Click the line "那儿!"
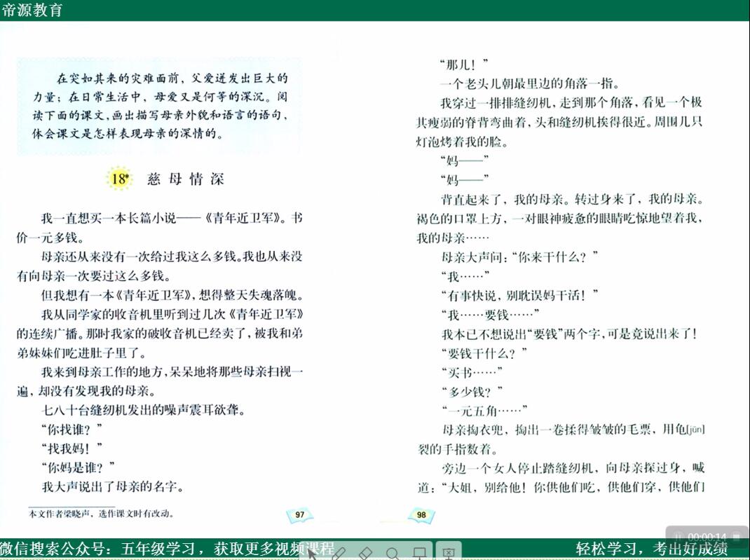The width and height of the screenshot is (750, 560). coord(464,64)
